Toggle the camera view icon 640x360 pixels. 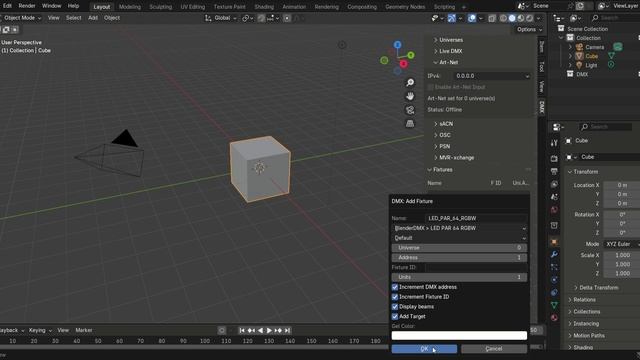(410, 110)
